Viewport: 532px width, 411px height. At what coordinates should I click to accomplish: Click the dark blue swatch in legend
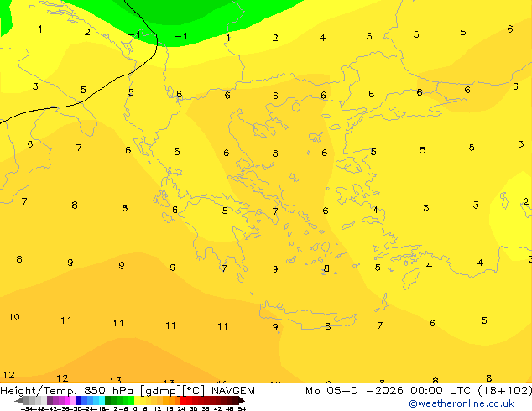pyautogui.click(x=79, y=400)
